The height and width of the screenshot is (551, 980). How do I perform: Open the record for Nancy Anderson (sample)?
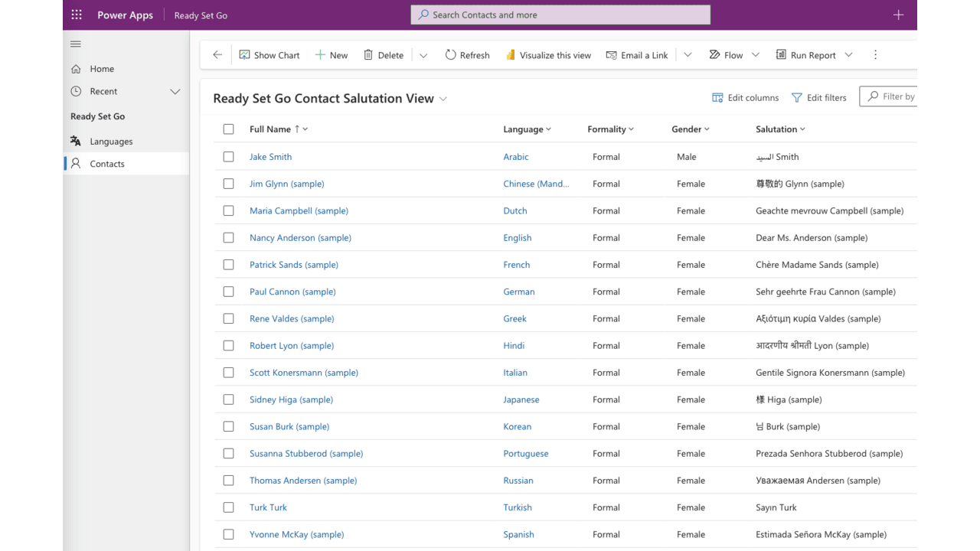coord(300,237)
